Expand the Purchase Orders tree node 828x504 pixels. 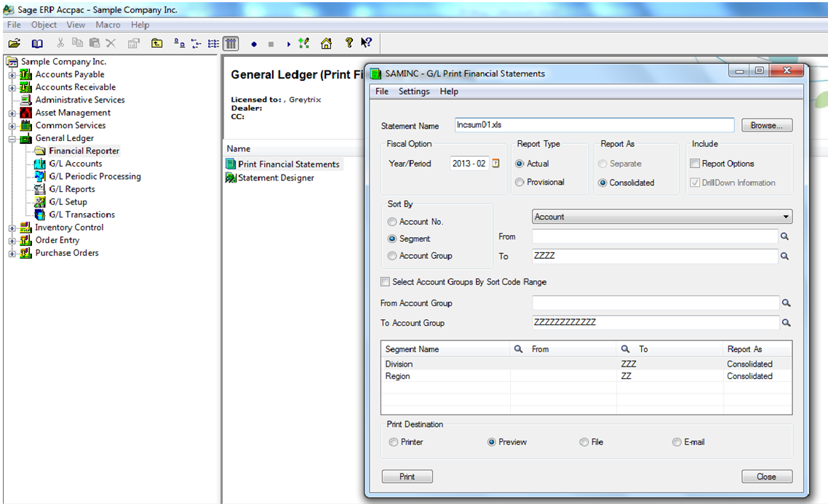tap(12, 253)
